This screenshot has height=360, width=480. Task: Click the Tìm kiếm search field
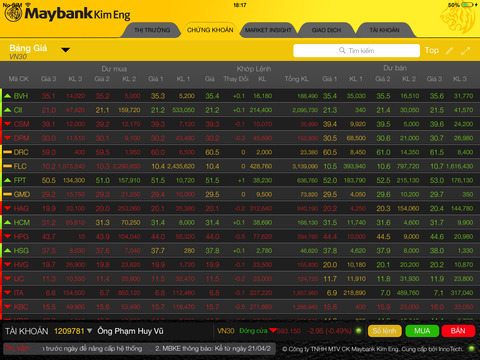coord(356,51)
